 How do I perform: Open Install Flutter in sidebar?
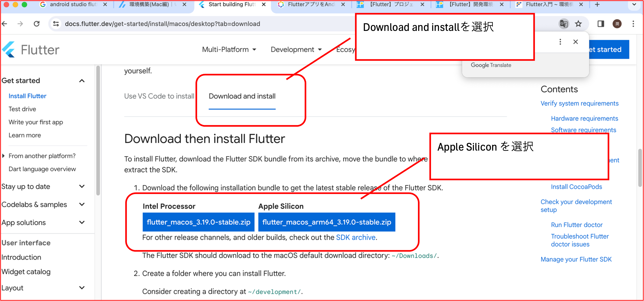27,96
